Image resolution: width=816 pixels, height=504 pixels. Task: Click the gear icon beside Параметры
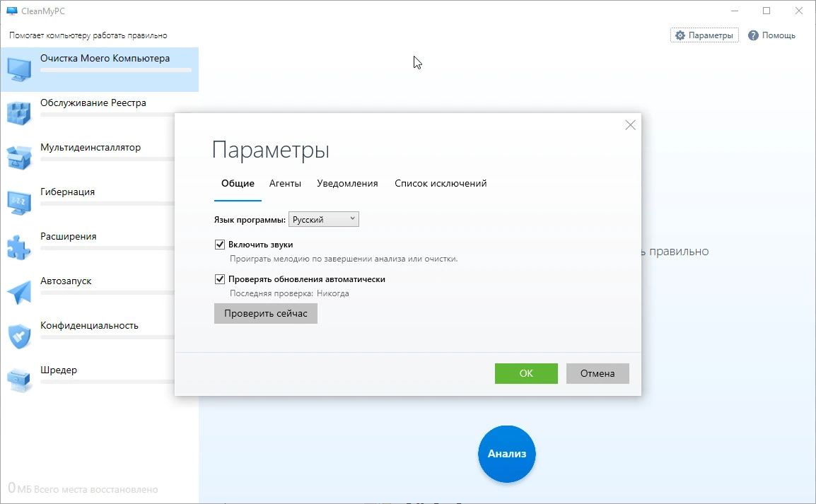[680, 35]
